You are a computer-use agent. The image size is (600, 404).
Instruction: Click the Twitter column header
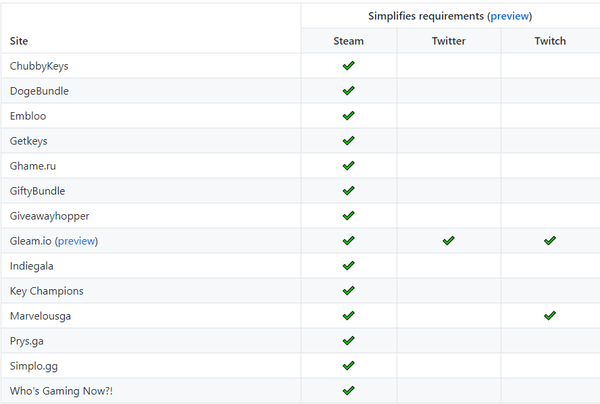(448, 41)
